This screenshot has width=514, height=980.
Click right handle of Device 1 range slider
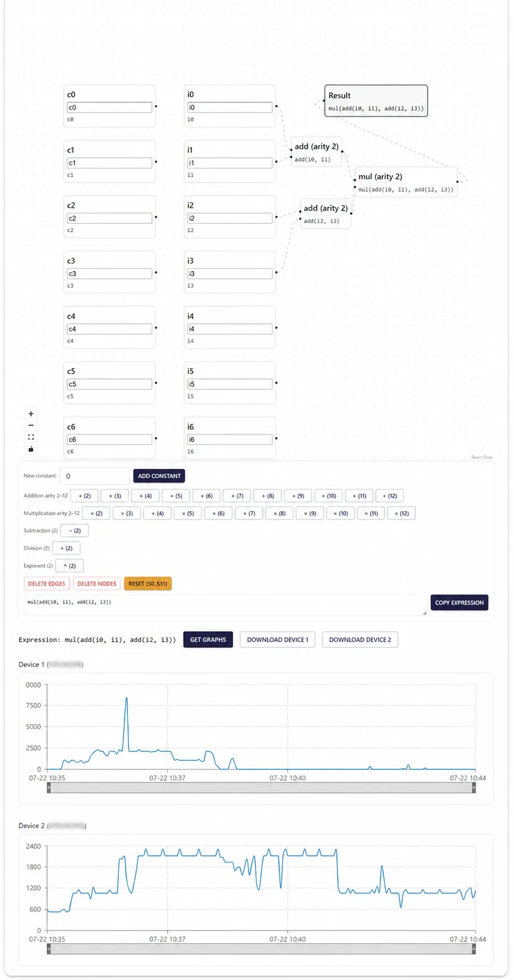click(474, 788)
